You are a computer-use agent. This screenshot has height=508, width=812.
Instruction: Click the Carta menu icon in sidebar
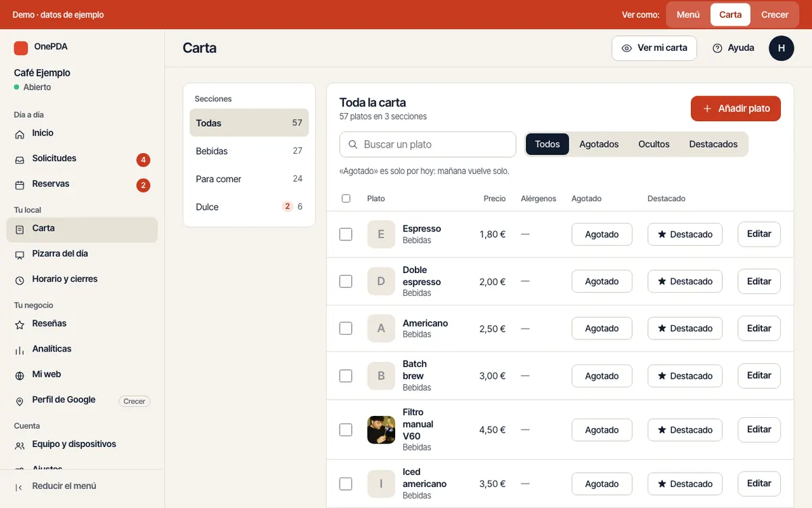tap(20, 230)
